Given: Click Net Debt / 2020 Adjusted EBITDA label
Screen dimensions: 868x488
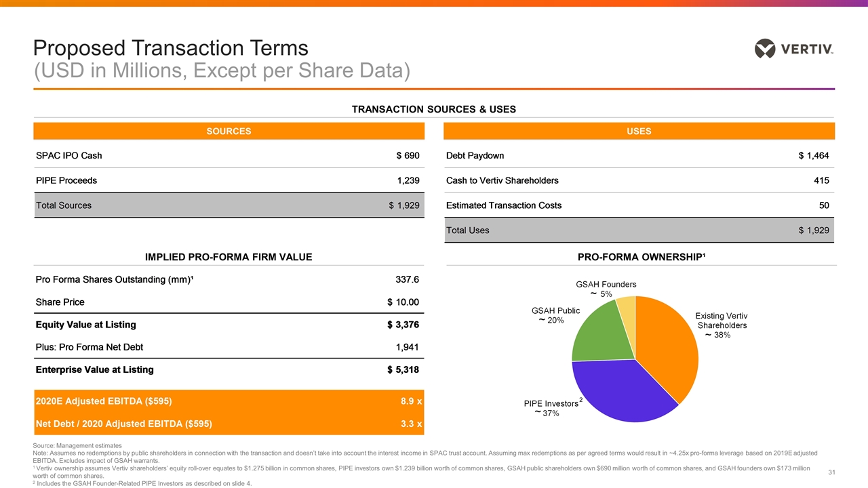Looking at the screenshot, I should (x=123, y=424).
